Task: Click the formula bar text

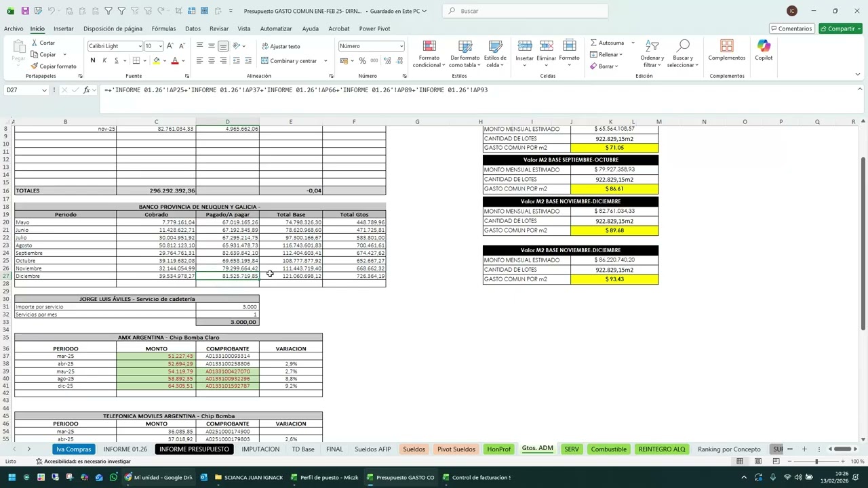Action: 296,90
